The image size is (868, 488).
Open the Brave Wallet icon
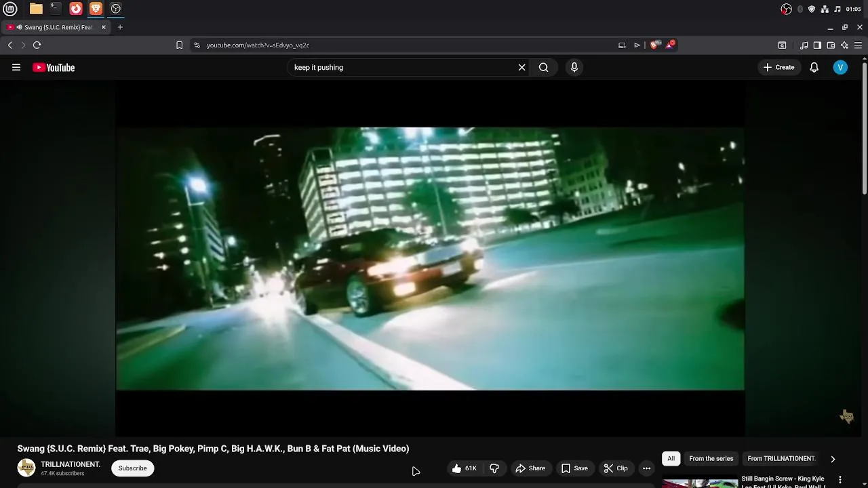pyautogui.click(x=831, y=45)
